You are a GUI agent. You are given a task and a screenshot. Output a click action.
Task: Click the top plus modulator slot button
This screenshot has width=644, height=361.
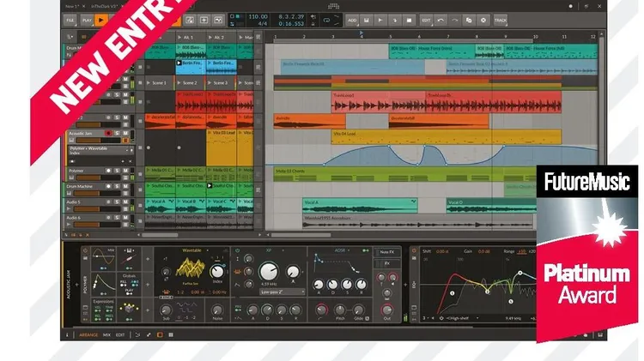pos(148,259)
